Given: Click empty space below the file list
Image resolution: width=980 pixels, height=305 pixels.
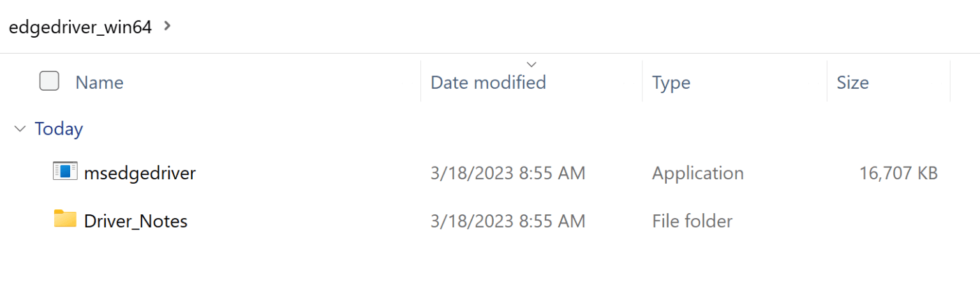Looking at the screenshot, I should [x=485, y=274].
